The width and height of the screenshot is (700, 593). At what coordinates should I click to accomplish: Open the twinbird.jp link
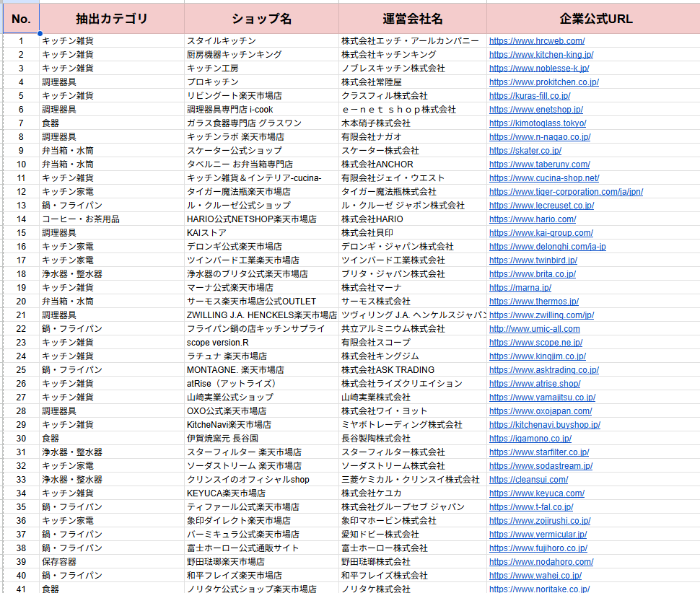click(x=533, y=260)
